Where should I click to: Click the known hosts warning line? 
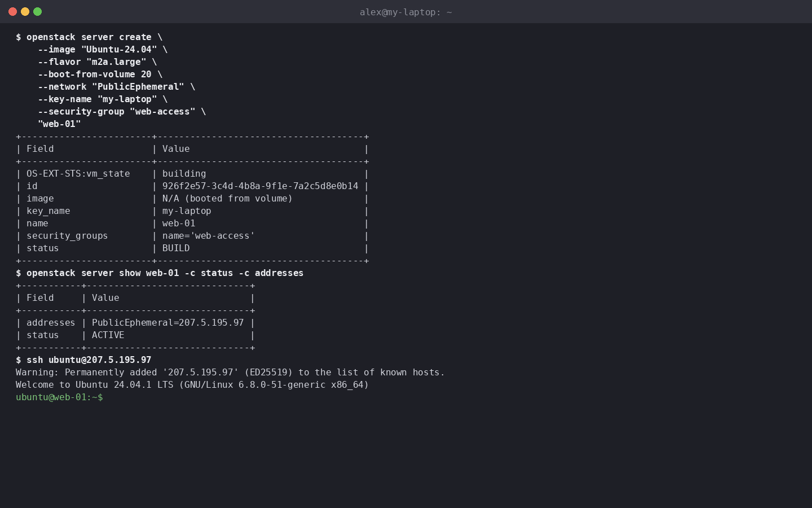[230, 373]
